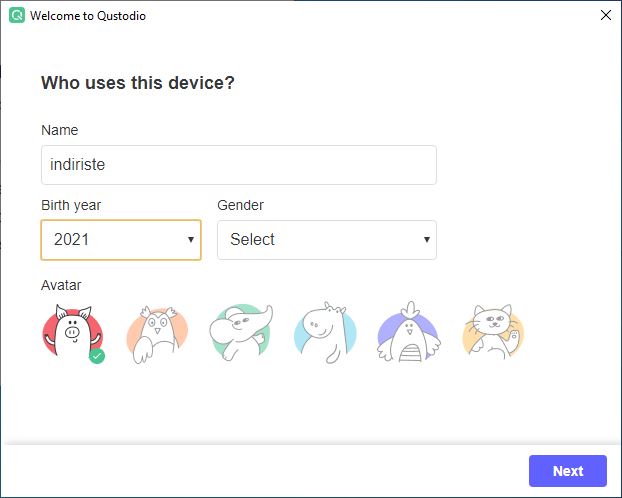This screenshot has height=498, width=622.
Task: Select the pig avatar
Action: 73,333
